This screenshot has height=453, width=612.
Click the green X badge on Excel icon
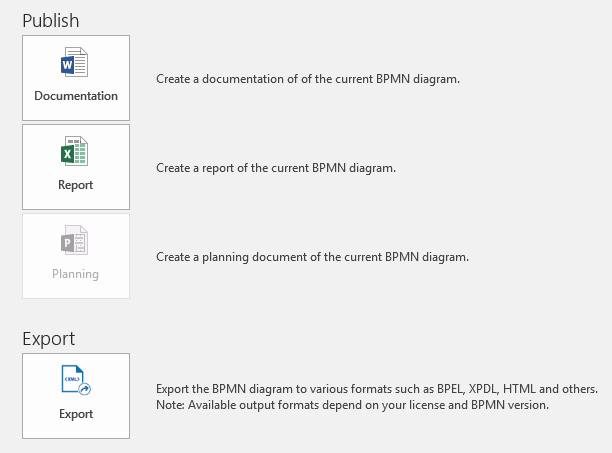(67, 154)
